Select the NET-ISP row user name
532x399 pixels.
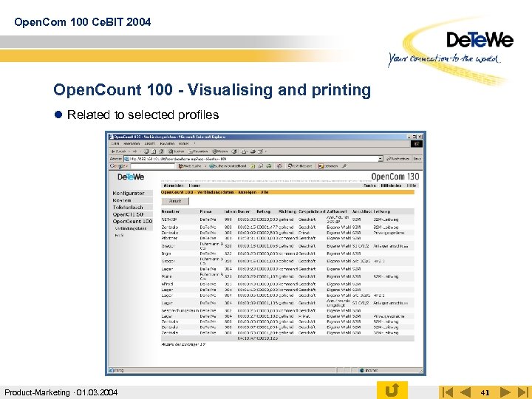click(168, 219)
